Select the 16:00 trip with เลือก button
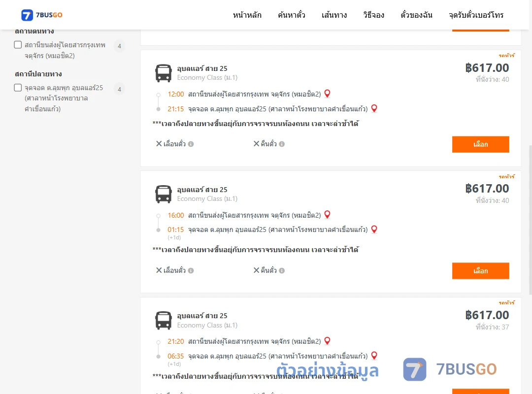The image size is (532, 394). tap(480, 271)
